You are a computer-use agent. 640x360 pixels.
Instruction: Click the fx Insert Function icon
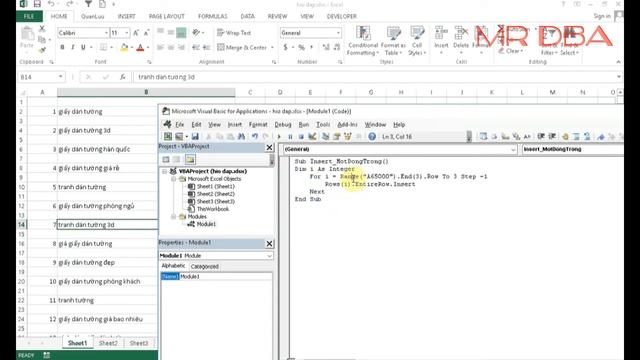(x=122, y=77)
